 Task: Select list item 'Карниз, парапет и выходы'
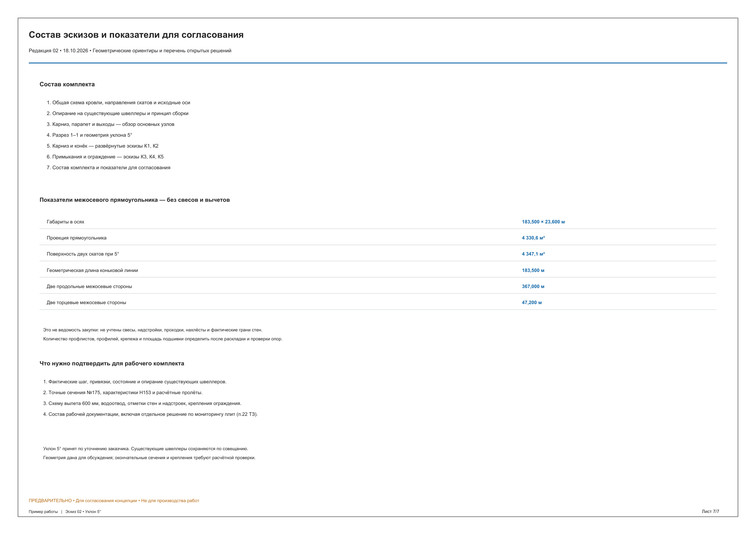point(111,124)
